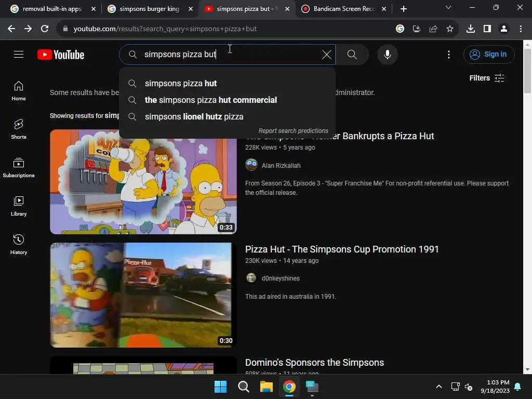Open the Filters options
This screenshot has width=532, height=399.
click(x=486, y=78)
